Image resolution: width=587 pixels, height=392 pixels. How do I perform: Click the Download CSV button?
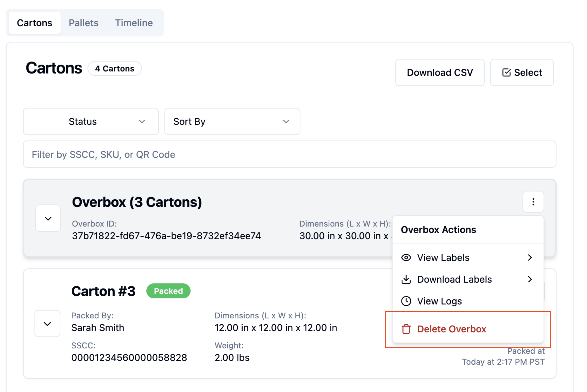tap(440, 72)
